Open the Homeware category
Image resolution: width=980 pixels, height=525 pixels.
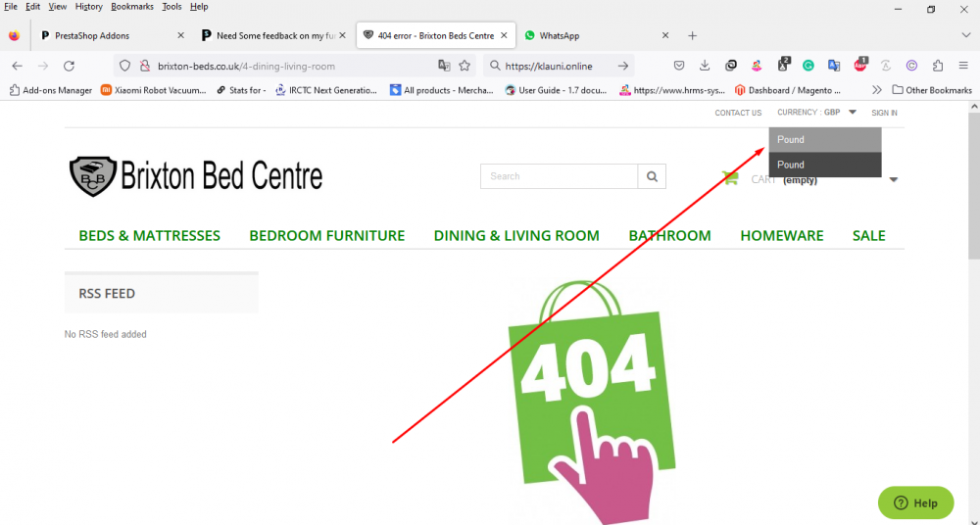[782, 236]
